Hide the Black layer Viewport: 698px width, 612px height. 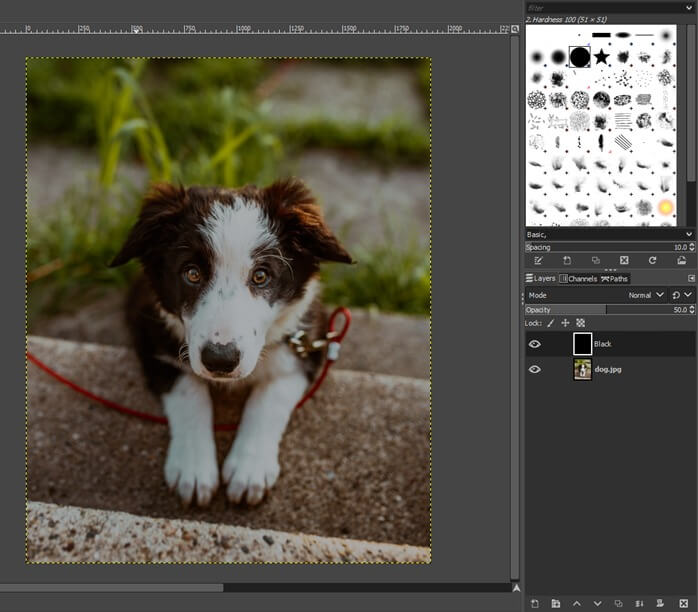535,344
